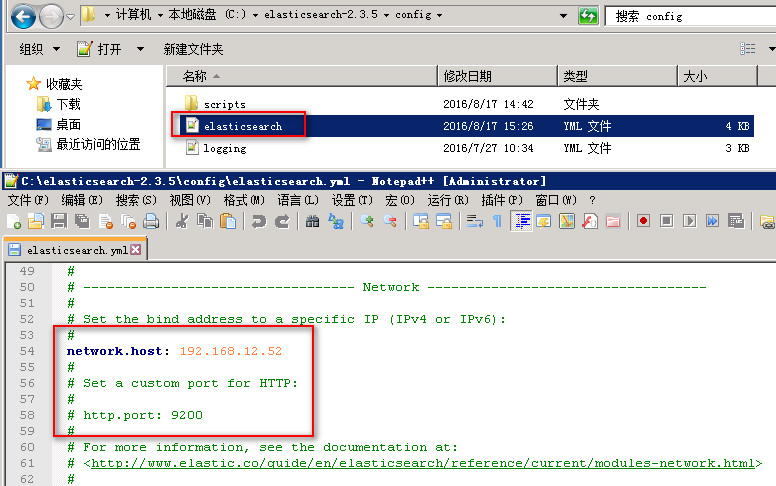
Task: Open the 插件(P) menu
Action: 502,200
